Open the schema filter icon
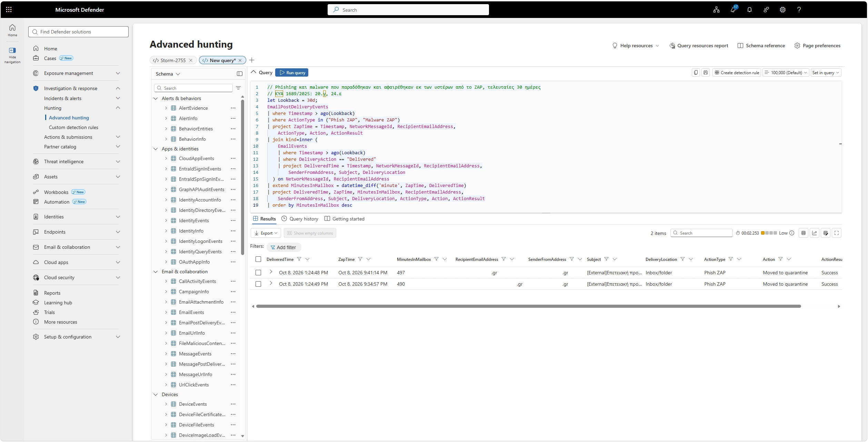The width and height of the screenshot is (868, 442). (x=238, y=88)
